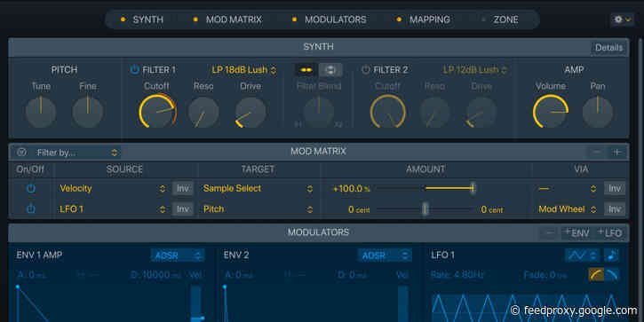The height and width of the screenshot is (322, 644).
Task: Enable LFO 1 tempo sync note icon
Action: pos(611,255)
